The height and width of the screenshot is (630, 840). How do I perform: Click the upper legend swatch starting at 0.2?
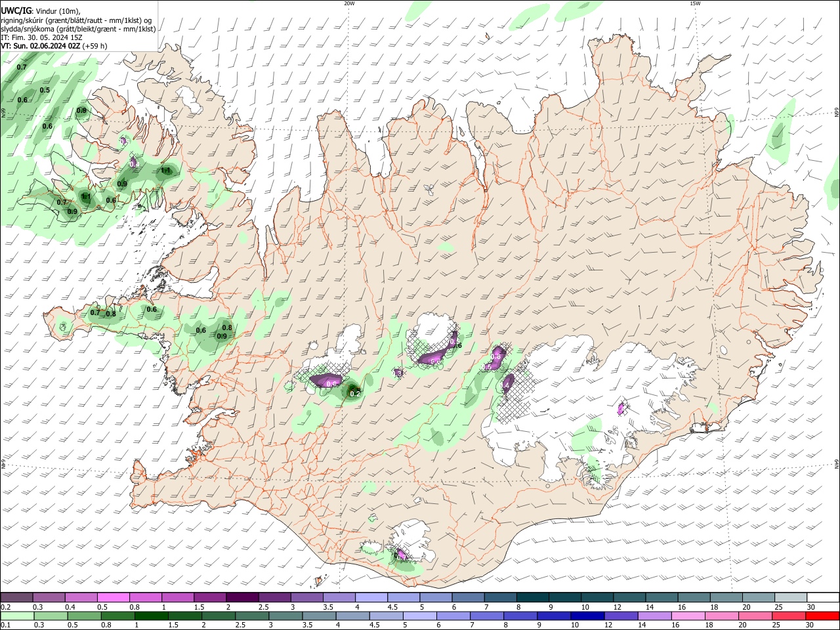[x=17, y=597]
